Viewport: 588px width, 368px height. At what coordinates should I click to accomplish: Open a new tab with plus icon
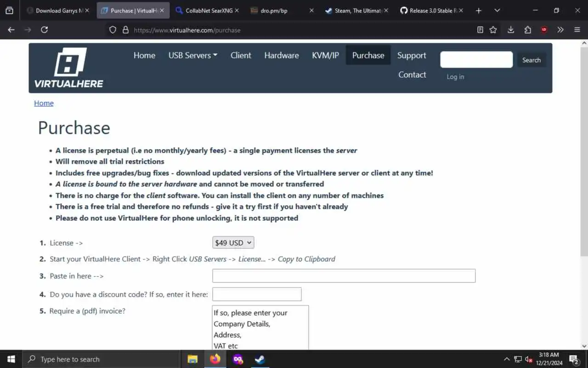point(478,10)
